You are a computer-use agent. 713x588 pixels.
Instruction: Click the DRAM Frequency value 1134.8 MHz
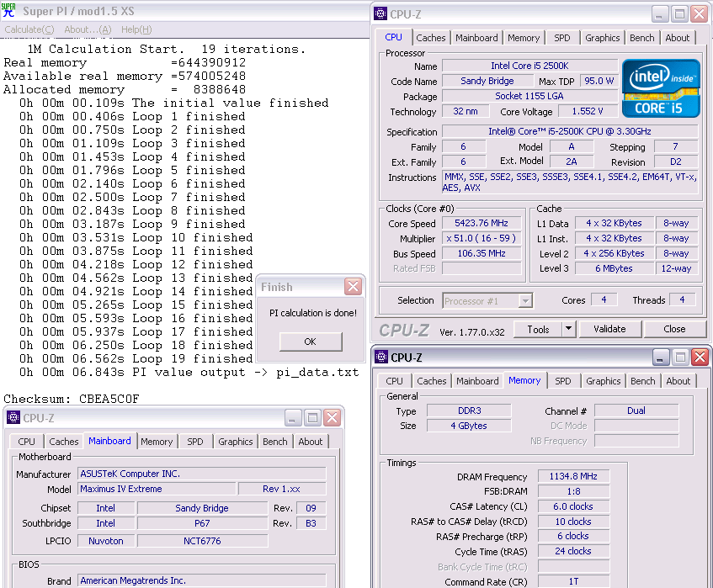pyautogui.click(x=573, y=476)
